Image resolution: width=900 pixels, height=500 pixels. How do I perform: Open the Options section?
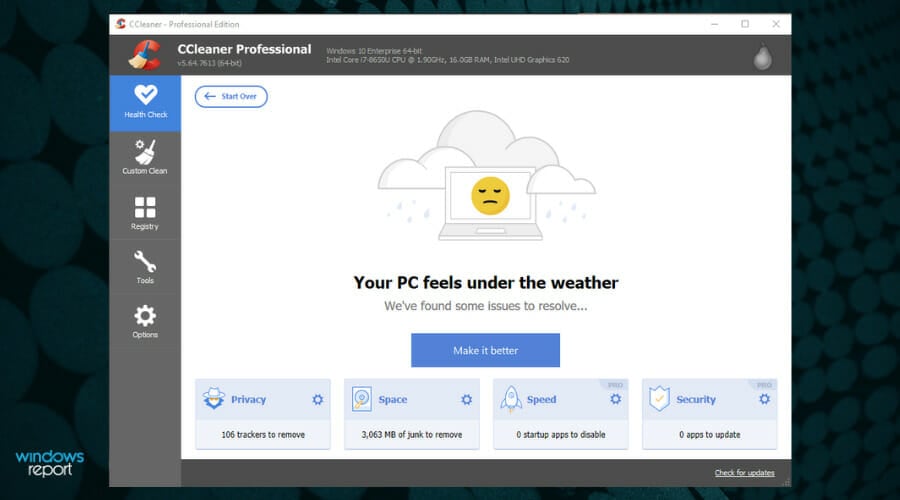[x=145, y=321]
